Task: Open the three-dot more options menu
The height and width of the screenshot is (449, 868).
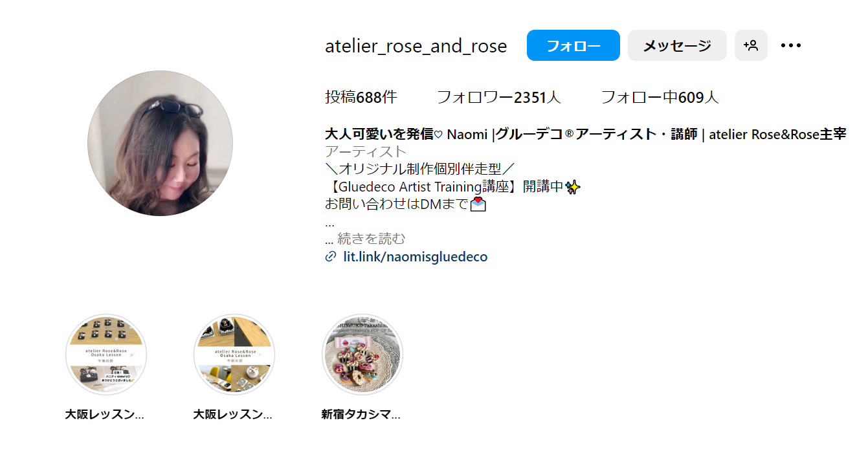Action: [x=791, y=45]
